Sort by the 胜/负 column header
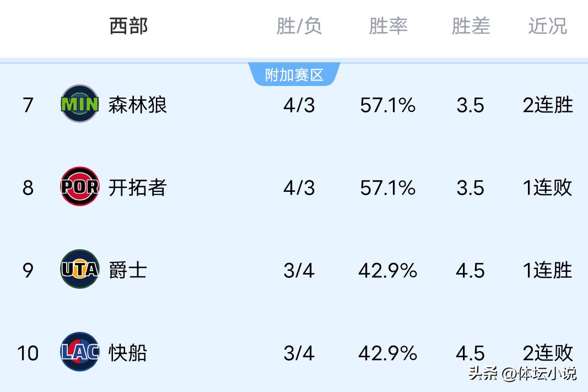 pyautogui.click(x=299, y=26)
